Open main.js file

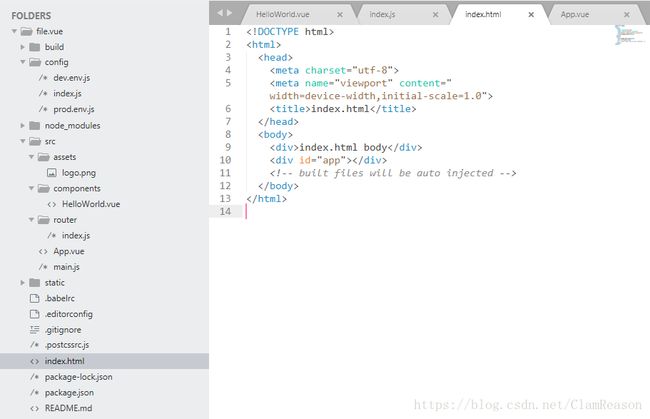pyautogui.click(x=66, y=267)
